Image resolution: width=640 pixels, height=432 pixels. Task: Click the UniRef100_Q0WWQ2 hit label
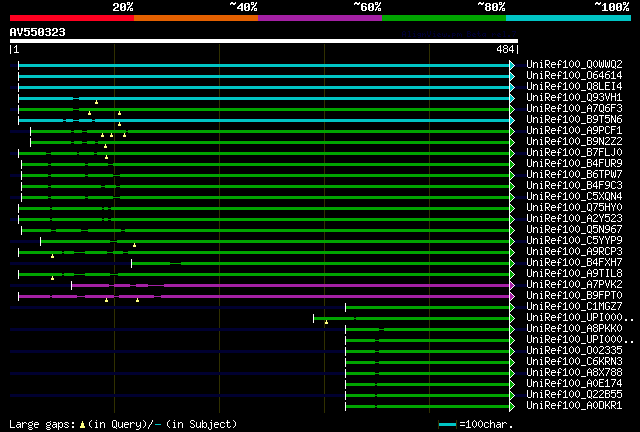574,65
